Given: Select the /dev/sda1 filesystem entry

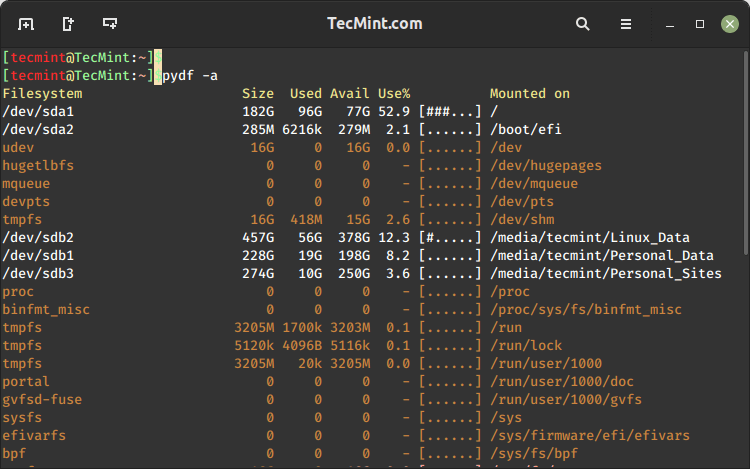Looking at the screenshot, I should tap(38, 111).
